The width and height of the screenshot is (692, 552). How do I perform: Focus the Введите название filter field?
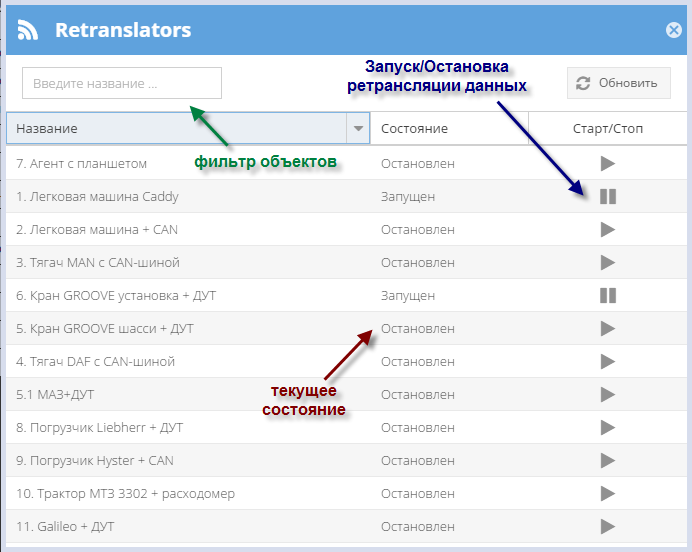pos(121,83)
